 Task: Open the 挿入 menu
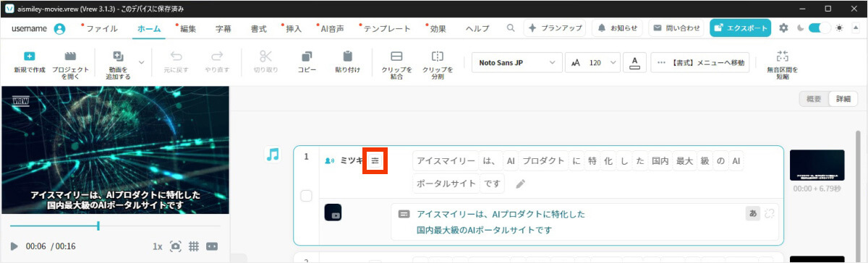[x=294, y=29]
